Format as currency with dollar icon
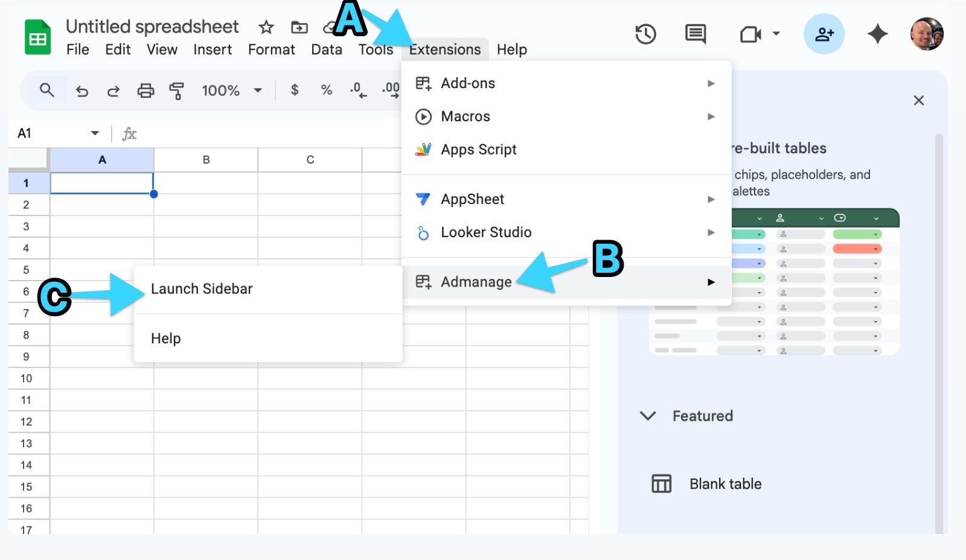Image resolution: width=966 pixels, height=560 pixels. (295, 91)
